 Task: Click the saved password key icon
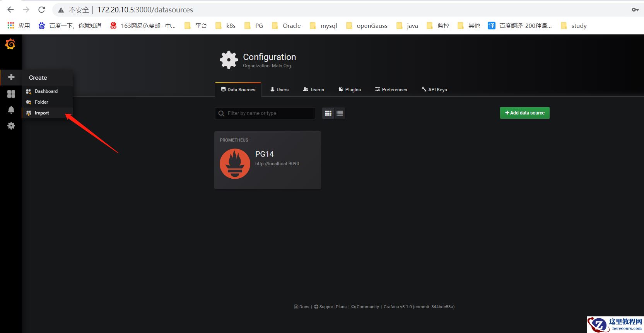pos(635,10)
